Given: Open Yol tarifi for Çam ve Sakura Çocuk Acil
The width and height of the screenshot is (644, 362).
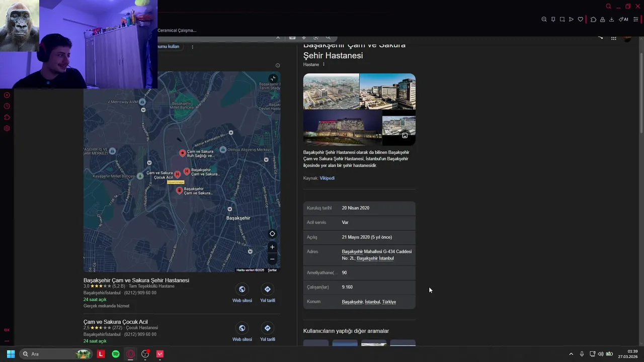Looking at the screenshot, I should pos(268,332).
